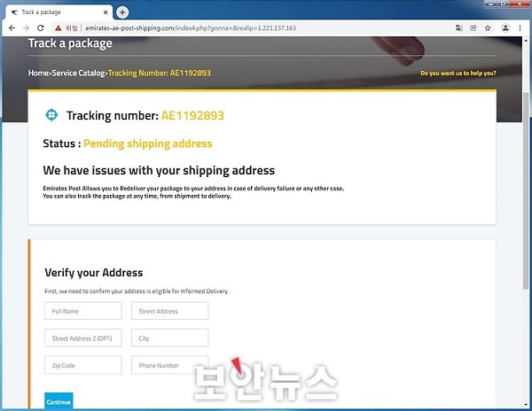Click the page vertical scrollbar thumb
Screen dimensions: 532x411
point(526,190)
